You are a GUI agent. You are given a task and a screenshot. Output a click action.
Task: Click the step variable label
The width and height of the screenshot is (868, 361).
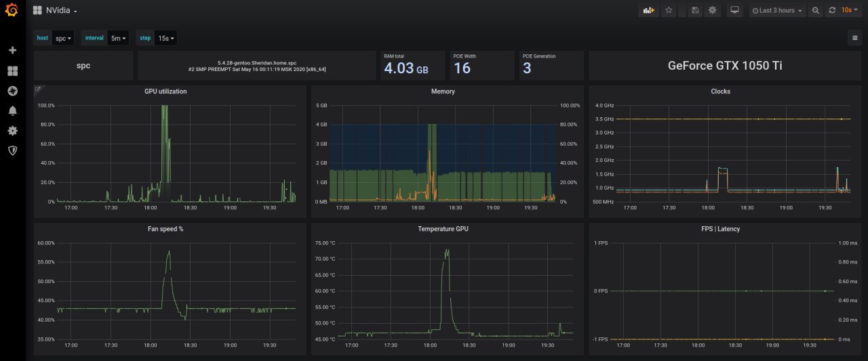[145, 38]
